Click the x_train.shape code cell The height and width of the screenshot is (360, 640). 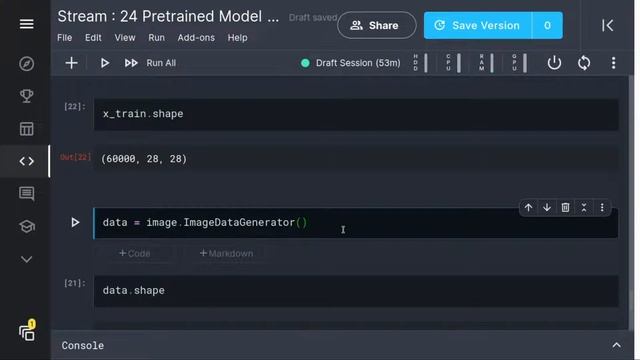point(356,114)
